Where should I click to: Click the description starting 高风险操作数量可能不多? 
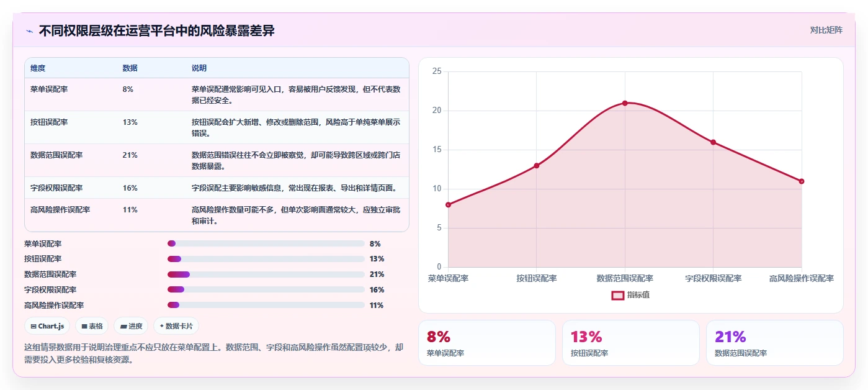(x=296, y=215)
